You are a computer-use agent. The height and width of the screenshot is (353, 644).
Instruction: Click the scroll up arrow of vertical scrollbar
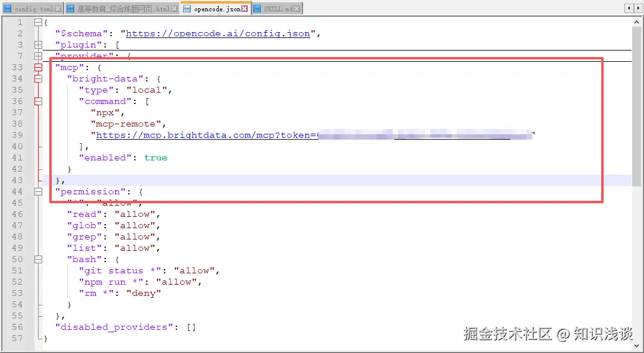coord(637,21)
